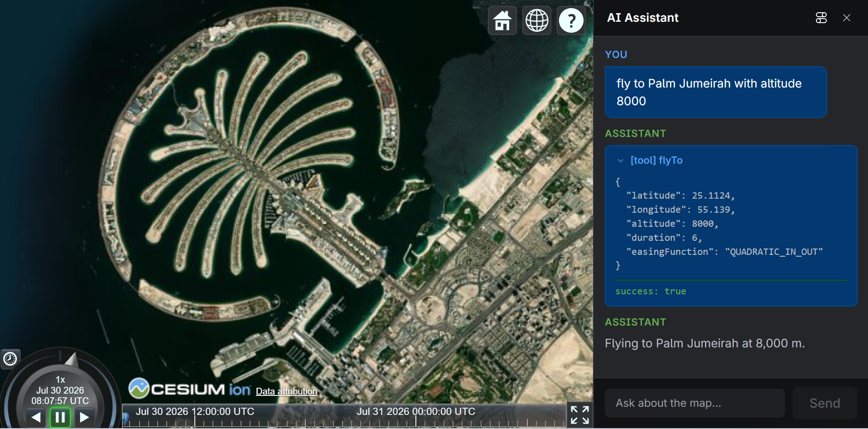The image size is (868, 429).
Task: Click the Send button
Action: [x=825, y=403]
